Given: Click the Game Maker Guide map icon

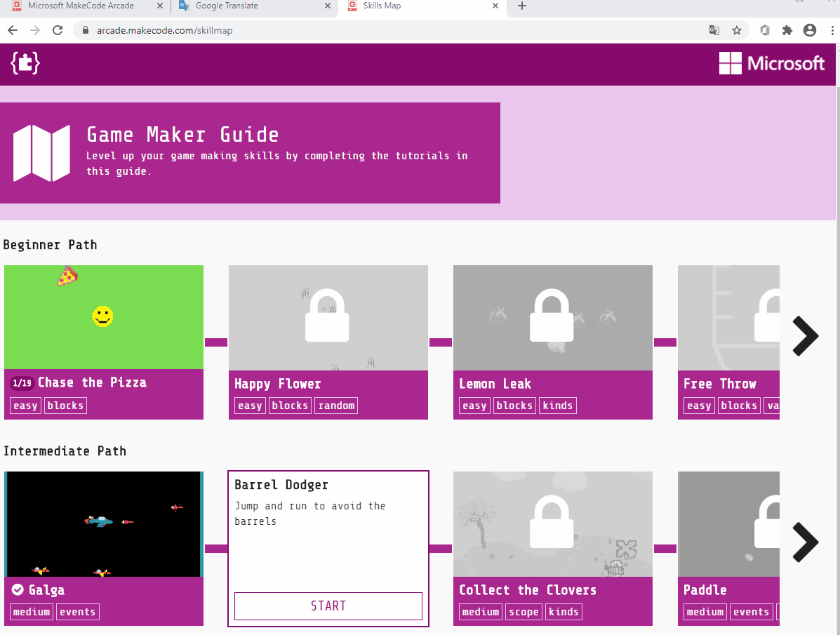Looking at the screenshot, I should (x=42, y=153).
